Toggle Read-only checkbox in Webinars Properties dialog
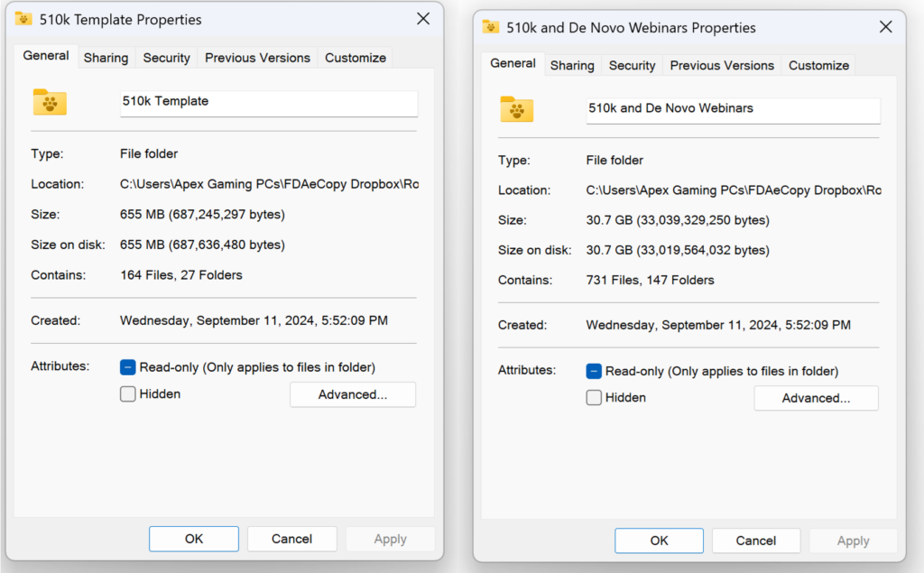 pos(594,371)
